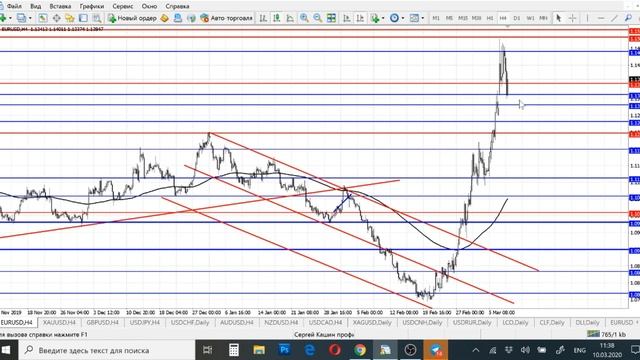Open the Файл menu
This screenshot has width=640, height=360.
14,7
